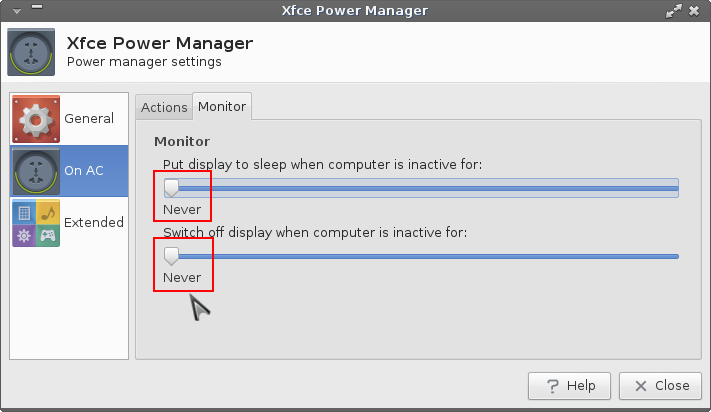This screenshot has height=412, width=711.
Task: Open the Extended settings category
Action: [69, 223]
